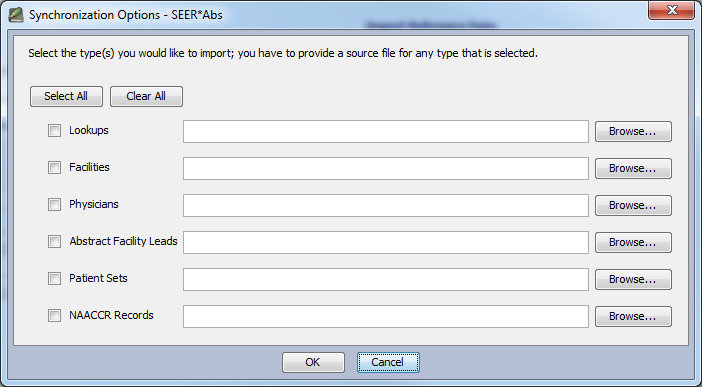Viewport: 702px width, 387px height.
Task: Browse for Abstract Facility Leads file
Action: coord(633,242)
